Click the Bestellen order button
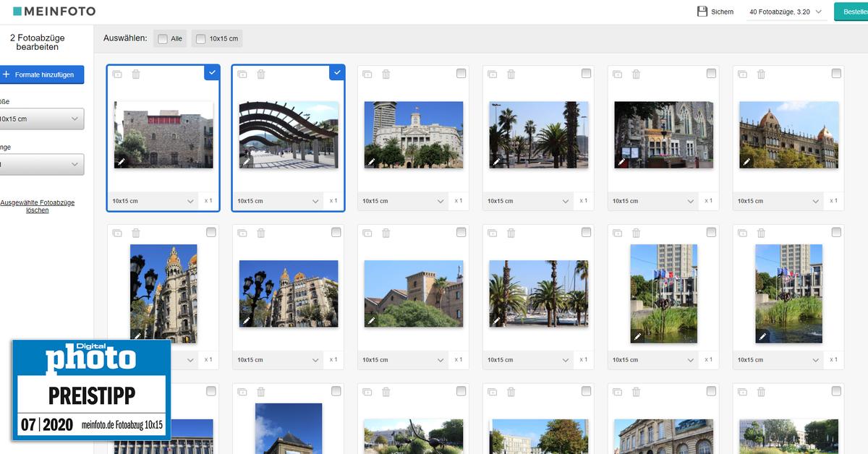The width and height of the screenshot is (868, 454). coord(851,12)
